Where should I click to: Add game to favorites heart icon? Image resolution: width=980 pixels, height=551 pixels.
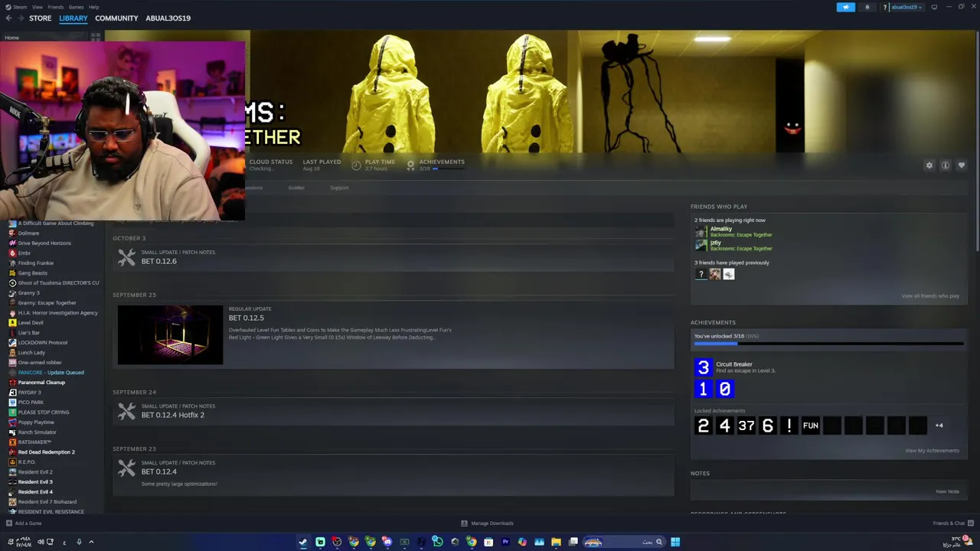(x=962, y=165)
